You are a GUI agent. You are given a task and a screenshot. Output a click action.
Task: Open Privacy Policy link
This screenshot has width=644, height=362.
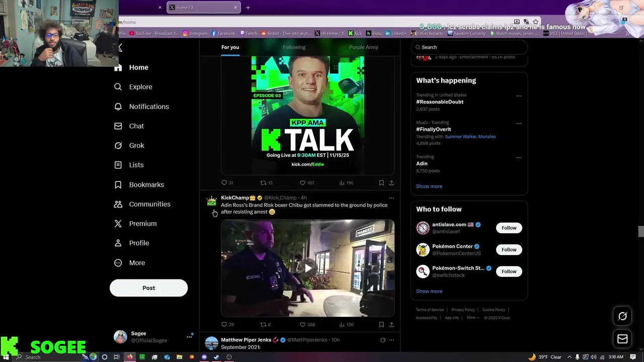click(x=463, y=310)
